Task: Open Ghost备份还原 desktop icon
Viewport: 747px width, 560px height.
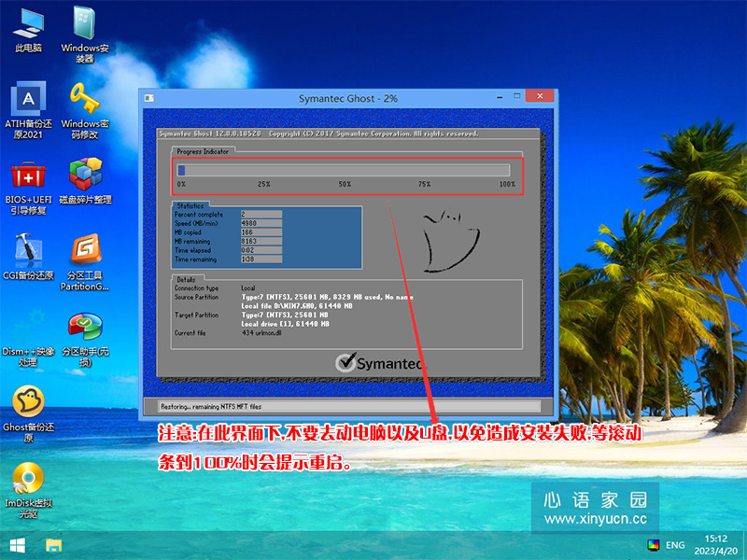Action: point(29,414)
